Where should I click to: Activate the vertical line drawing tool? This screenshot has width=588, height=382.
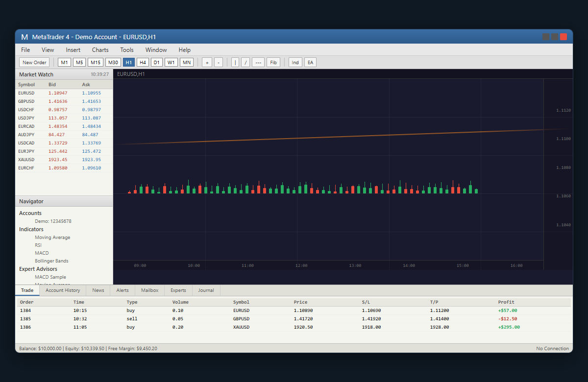[x=236, y=62]
